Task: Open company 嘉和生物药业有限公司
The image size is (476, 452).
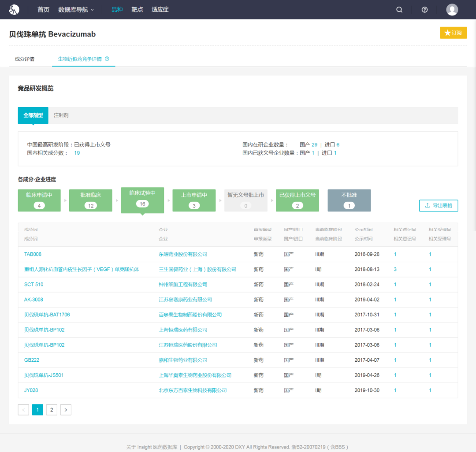Action: point(183,360)
